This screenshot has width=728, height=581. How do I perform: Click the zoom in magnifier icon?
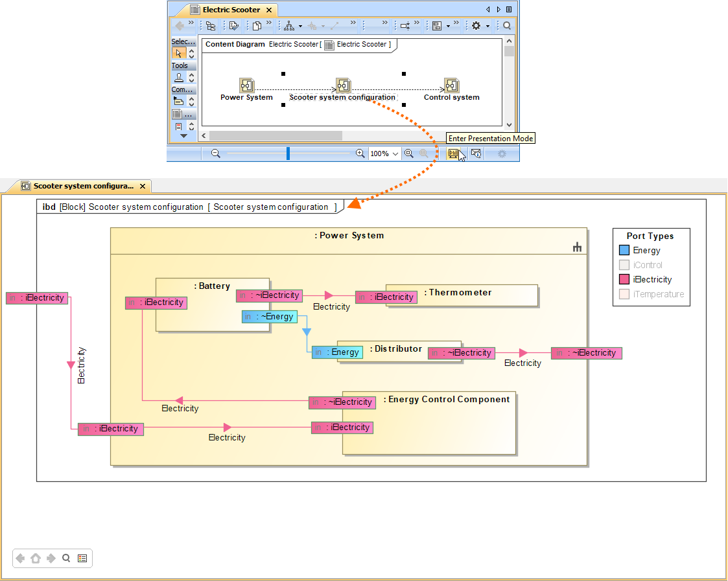[x=360, y=154]
